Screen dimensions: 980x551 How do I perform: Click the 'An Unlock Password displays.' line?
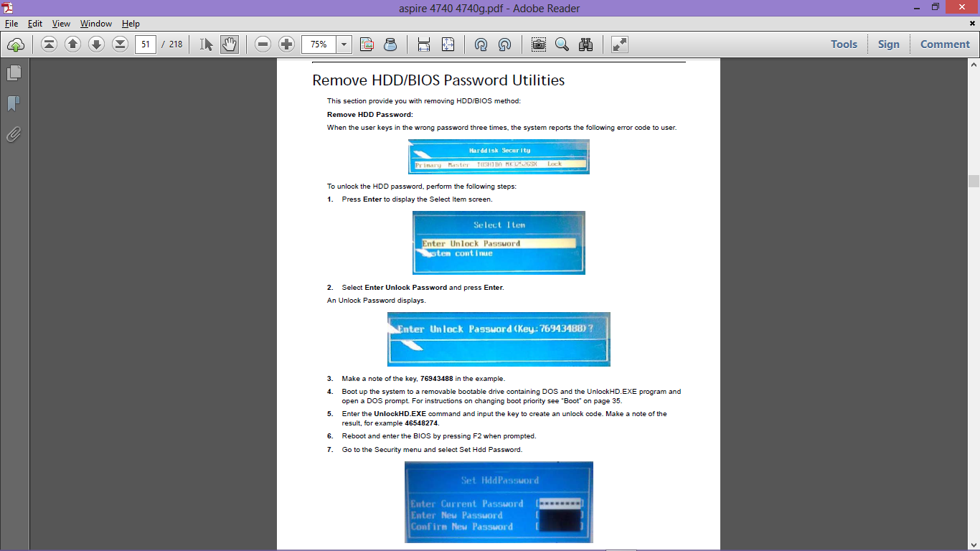point(377,301)
